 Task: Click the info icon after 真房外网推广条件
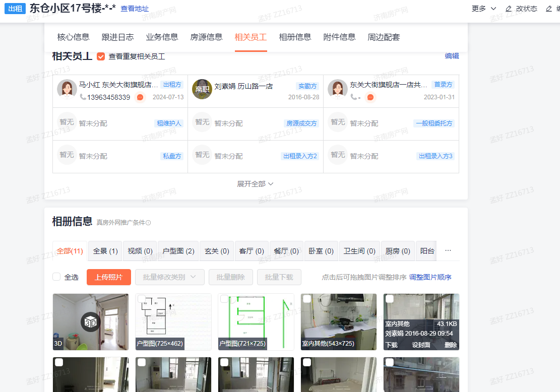pos(148,223)
